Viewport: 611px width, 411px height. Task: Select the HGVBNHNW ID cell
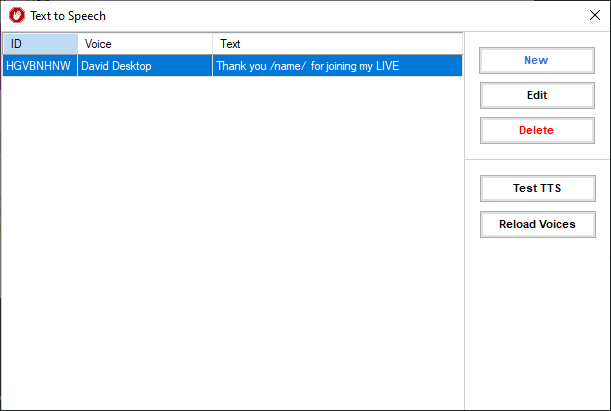40,66
